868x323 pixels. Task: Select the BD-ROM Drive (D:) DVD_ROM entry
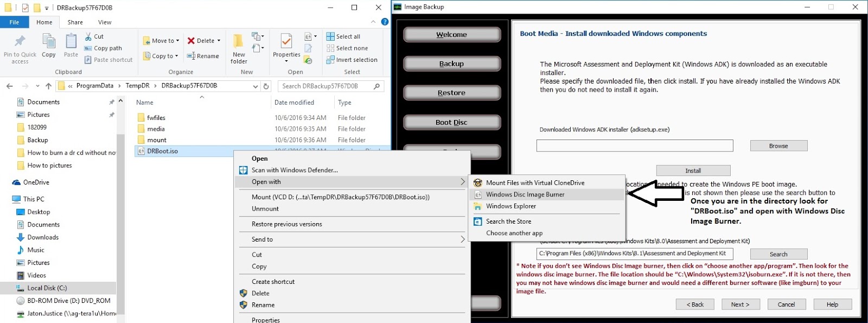tap(69, 301)
